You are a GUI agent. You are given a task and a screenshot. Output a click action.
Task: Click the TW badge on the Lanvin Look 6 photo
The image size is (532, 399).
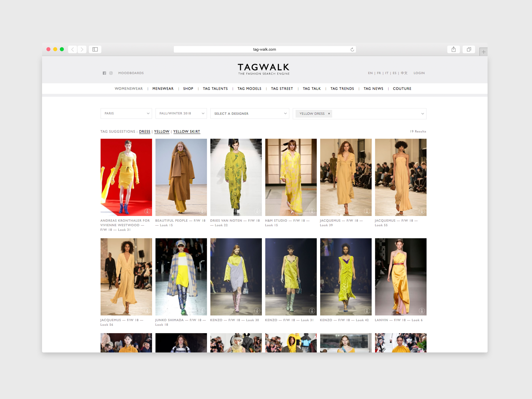tap(422, 311)
